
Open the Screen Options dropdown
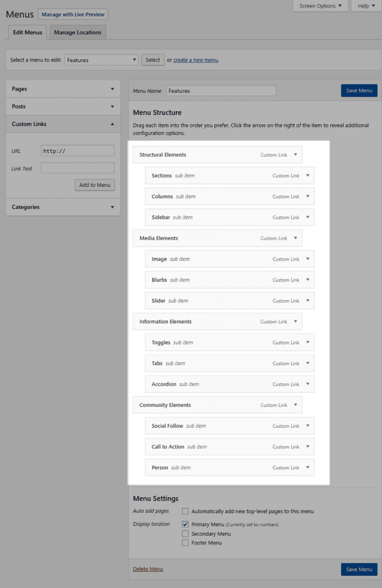pyautogui.click(x=320, y=6)
